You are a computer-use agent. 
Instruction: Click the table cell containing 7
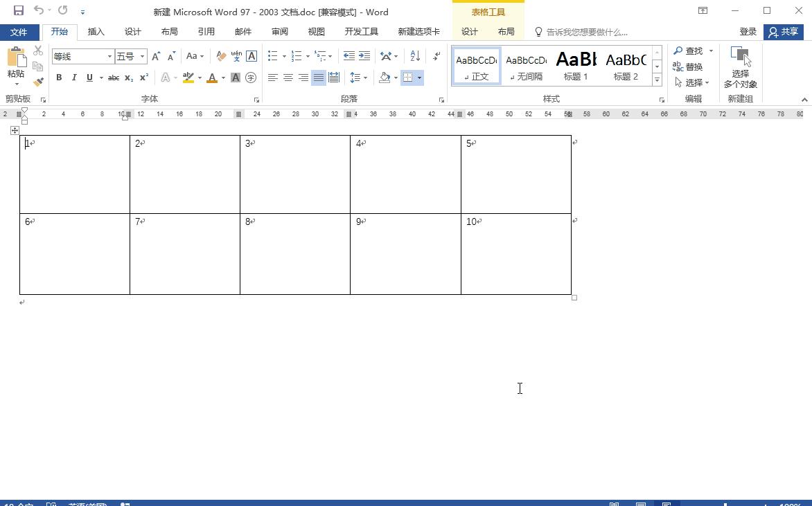(185, 254)
